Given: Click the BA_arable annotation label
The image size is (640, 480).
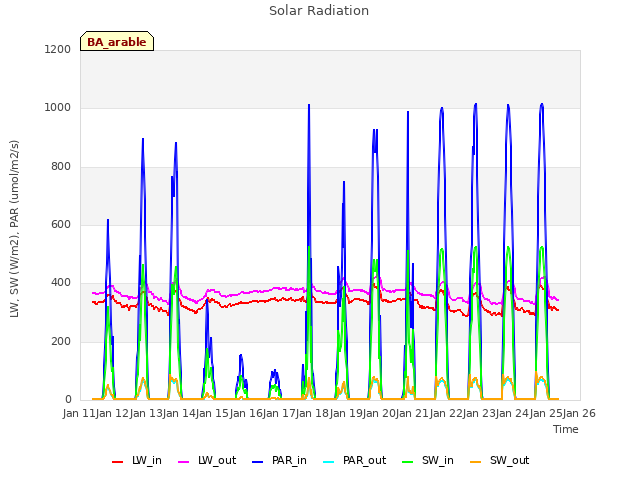Looking at the screenshot, I should pos(117,42).
